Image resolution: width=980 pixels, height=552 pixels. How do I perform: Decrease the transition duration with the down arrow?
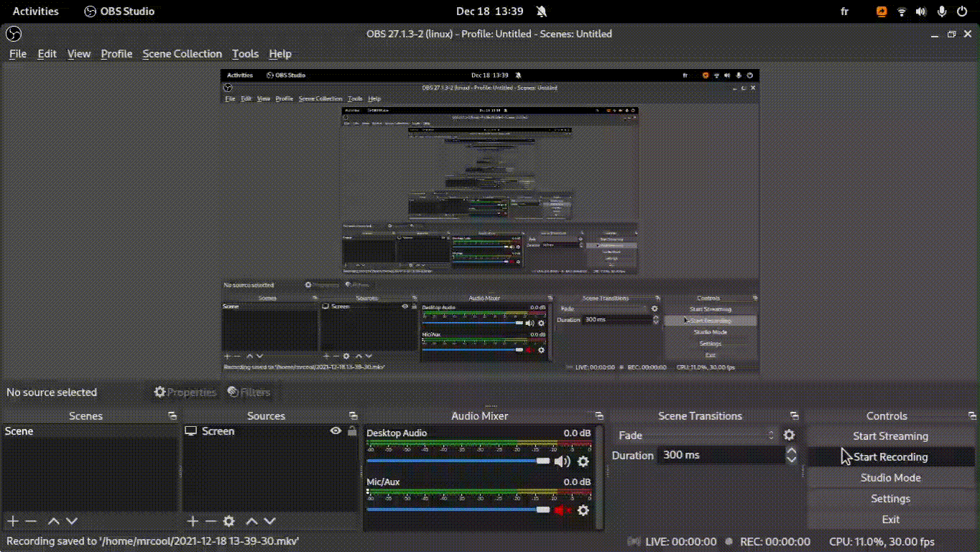click(791, 459)
